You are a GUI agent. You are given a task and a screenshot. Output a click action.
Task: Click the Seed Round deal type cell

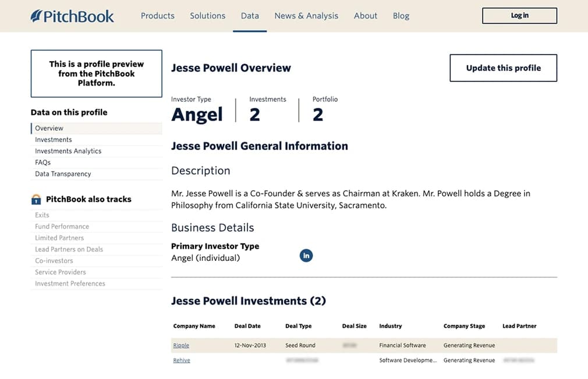click(x=300, y=345)
